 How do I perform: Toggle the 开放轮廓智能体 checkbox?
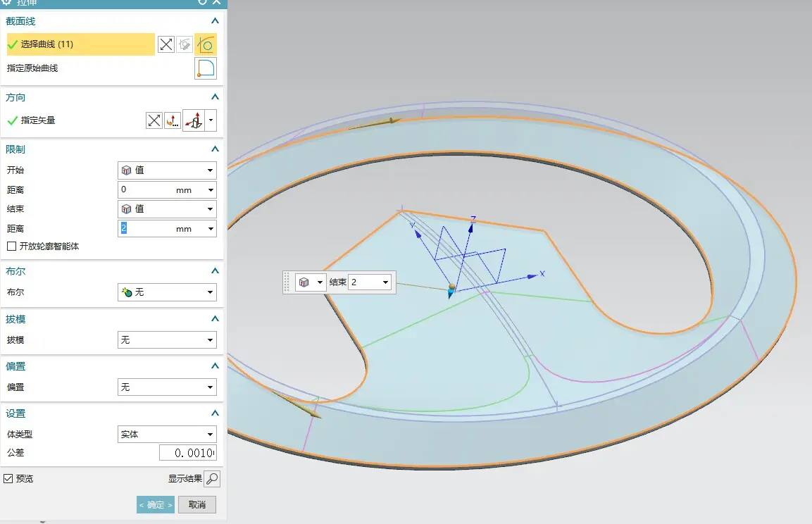point(11,247)
